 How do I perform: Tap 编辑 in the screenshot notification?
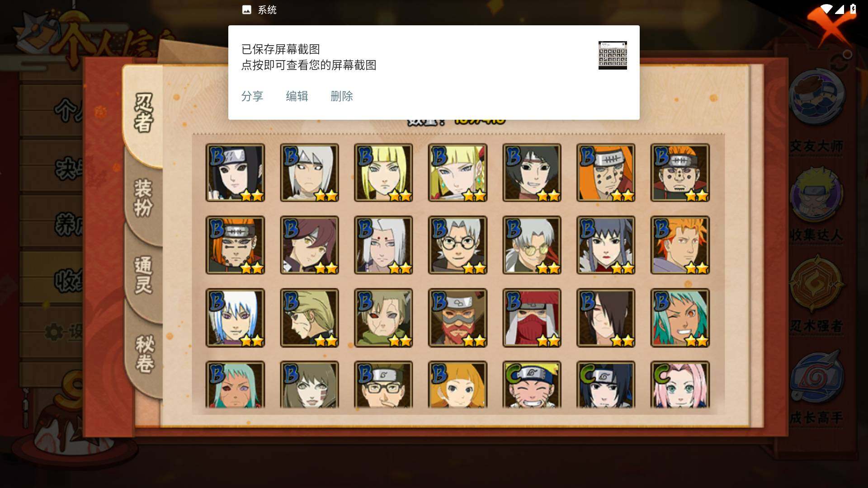tap(297, 96)
